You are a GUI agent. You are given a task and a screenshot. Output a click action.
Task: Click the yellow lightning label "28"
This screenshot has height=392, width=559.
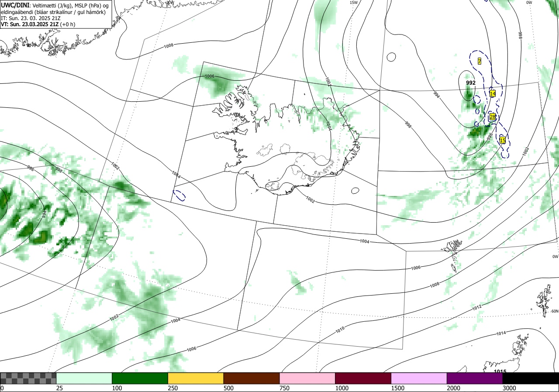coord(493,117)
